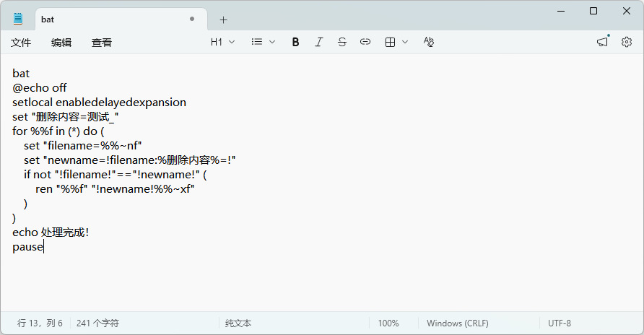
Task: Click the UTF-8 encoding indicator
Action: coord(560,323)
